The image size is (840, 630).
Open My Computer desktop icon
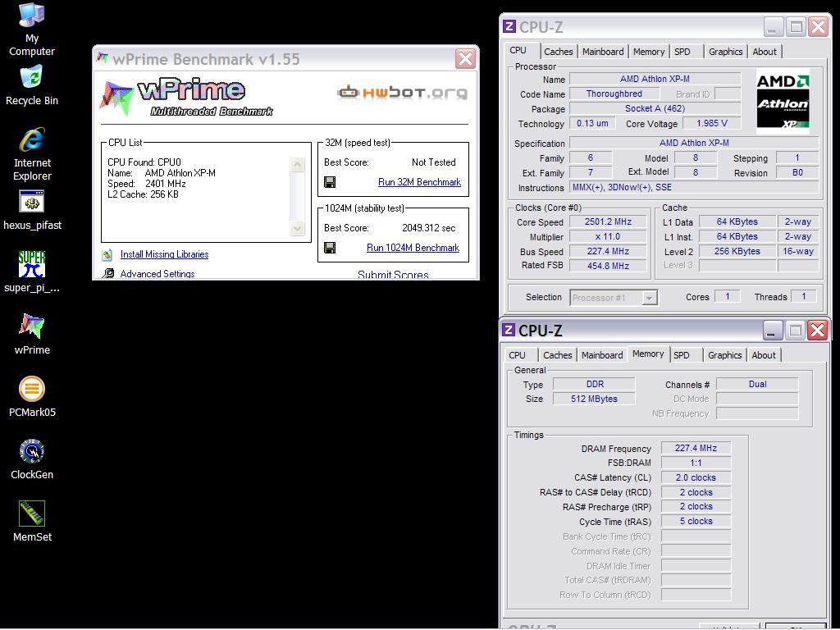(x=32, y=30)
